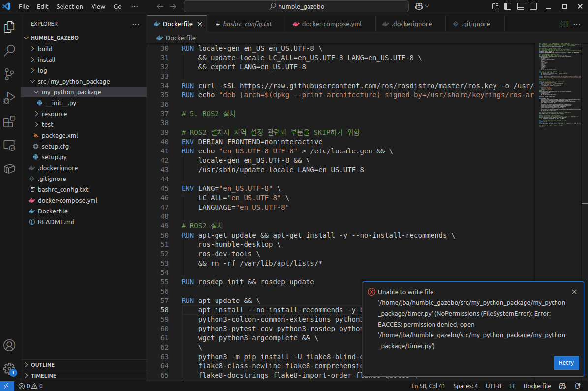Open the Source Control view

coord(9,74)
